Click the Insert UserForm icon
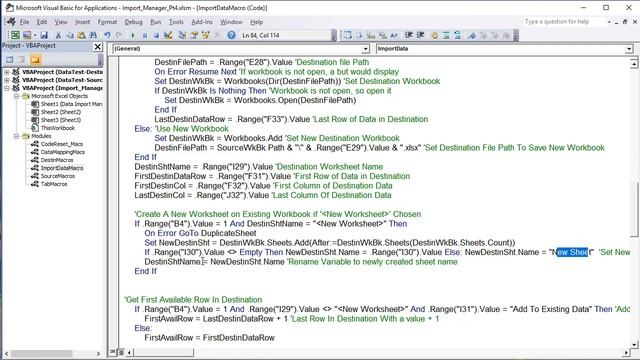Screen dimensions: 640x360 tap(27, 35)
